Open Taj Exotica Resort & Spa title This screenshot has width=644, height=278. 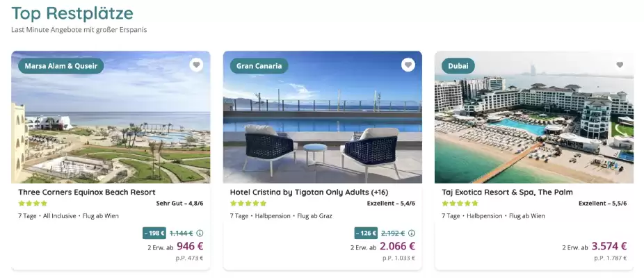point(507,192)
